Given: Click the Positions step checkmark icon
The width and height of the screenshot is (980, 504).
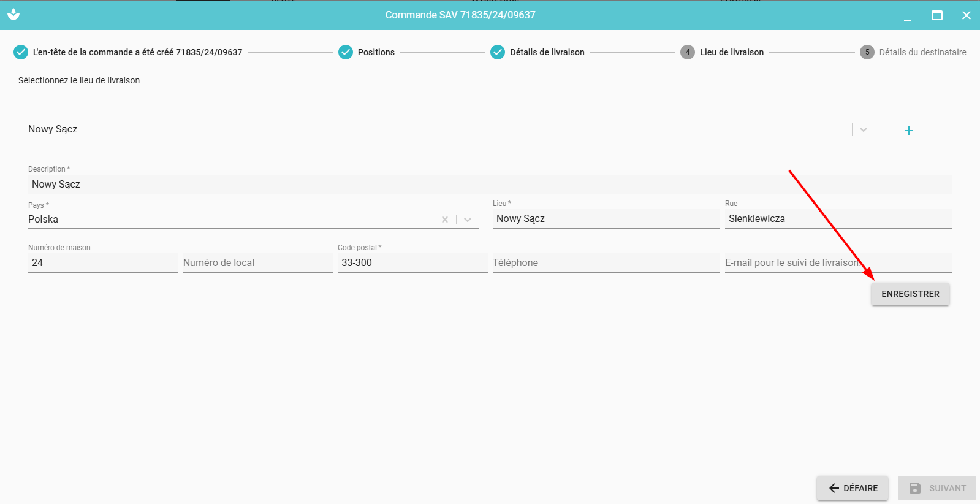Looking at the screenshot, I should pos(346,52).
